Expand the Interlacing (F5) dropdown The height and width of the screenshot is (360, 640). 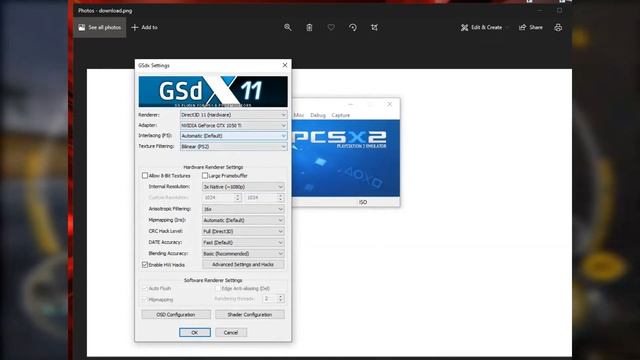233,136
